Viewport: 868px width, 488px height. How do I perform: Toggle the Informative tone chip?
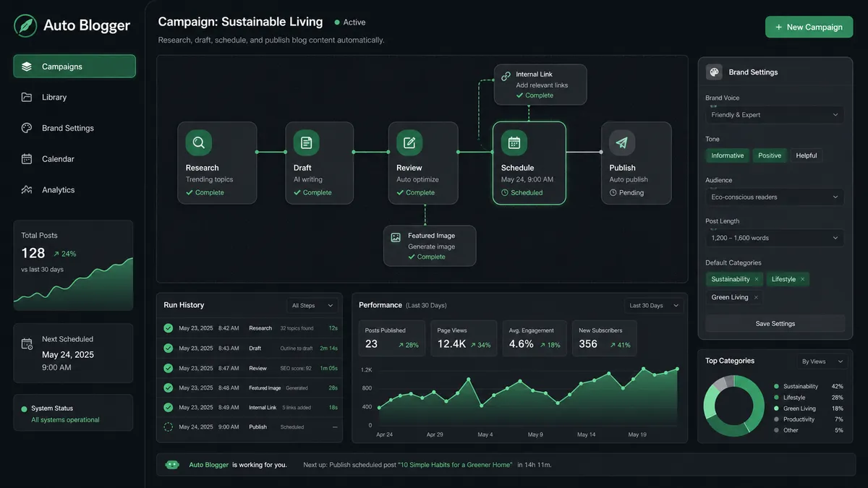[x=728, y=155]
